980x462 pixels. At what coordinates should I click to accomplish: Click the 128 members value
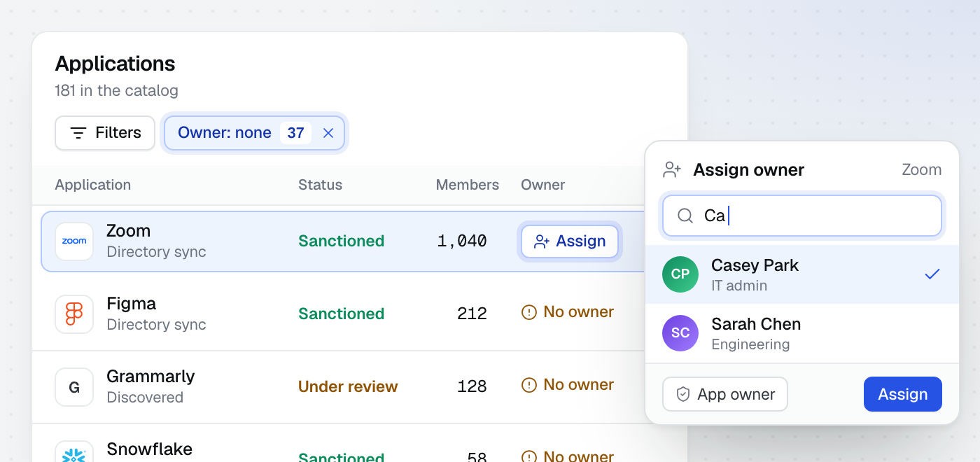click(472, 387)
